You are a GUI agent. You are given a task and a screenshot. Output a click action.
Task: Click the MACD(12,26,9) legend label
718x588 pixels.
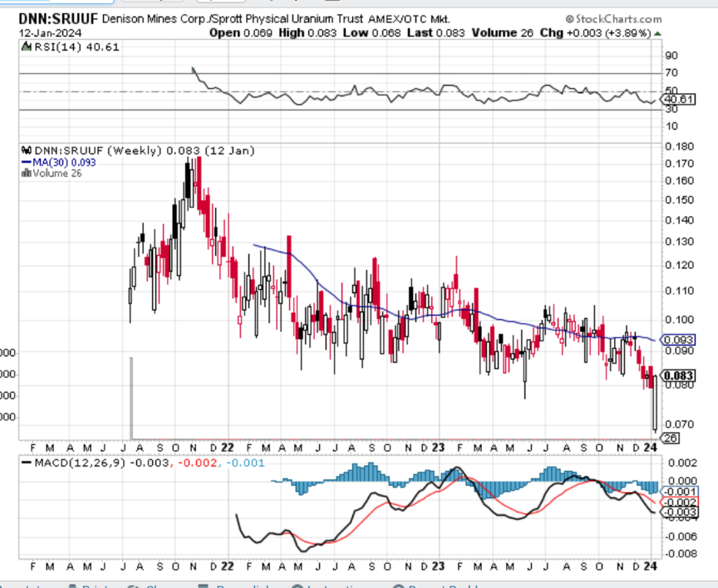[x=79, y=463]
